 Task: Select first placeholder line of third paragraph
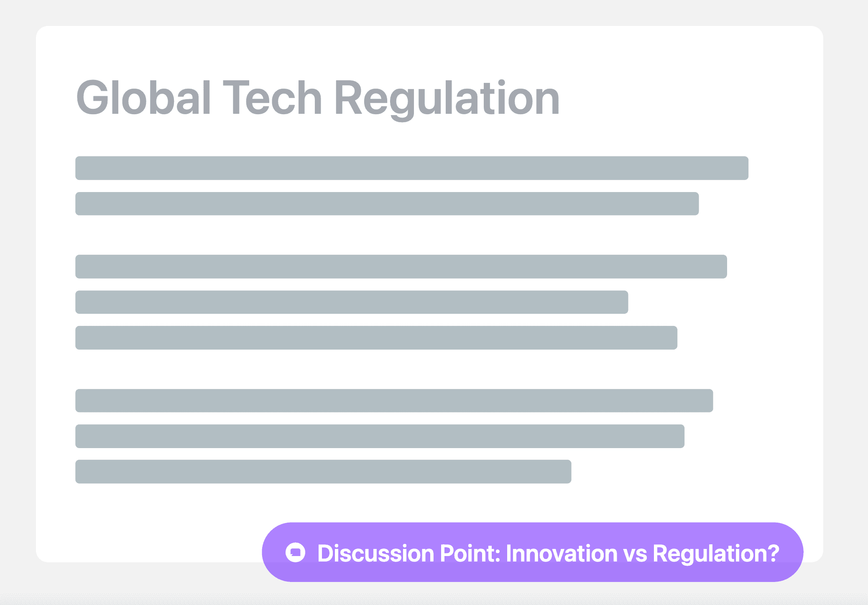pyautogui.click(x=394, y=401)
